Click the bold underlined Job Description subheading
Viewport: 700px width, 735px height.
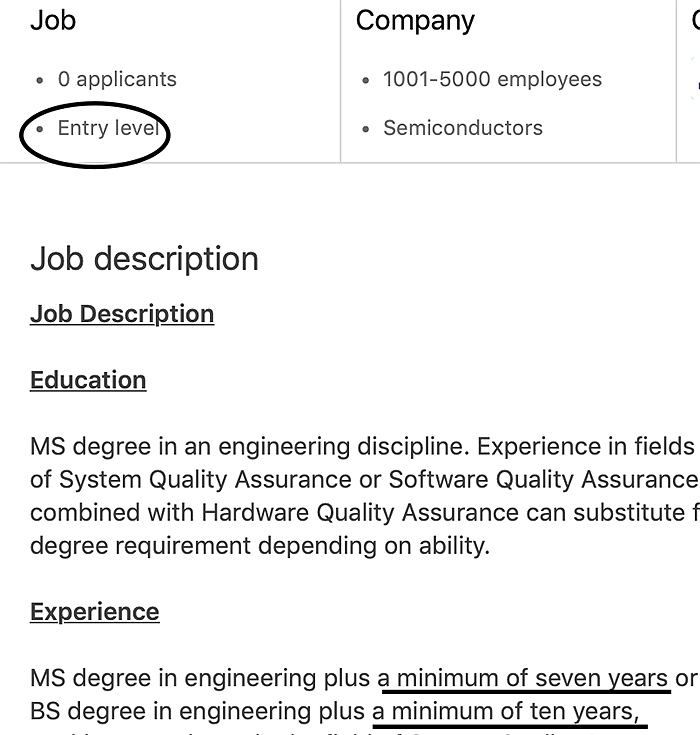[x=122, y=314]
